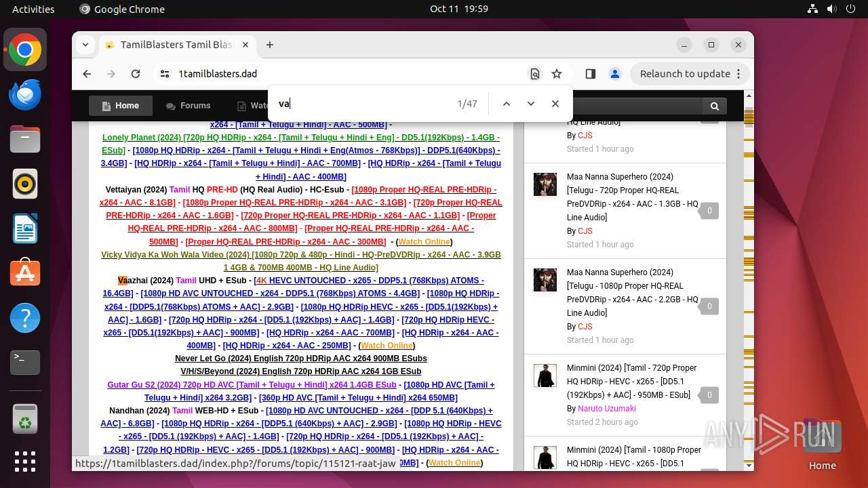Open Vicky Vidya Ka Woh Wala Video link

pos(301,261)
